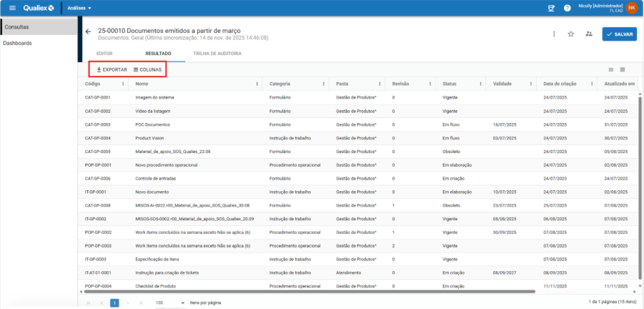The height and width of the screenshot is (309, 644).
Task: Open Categoria column options menu
Action: point(325,84)
